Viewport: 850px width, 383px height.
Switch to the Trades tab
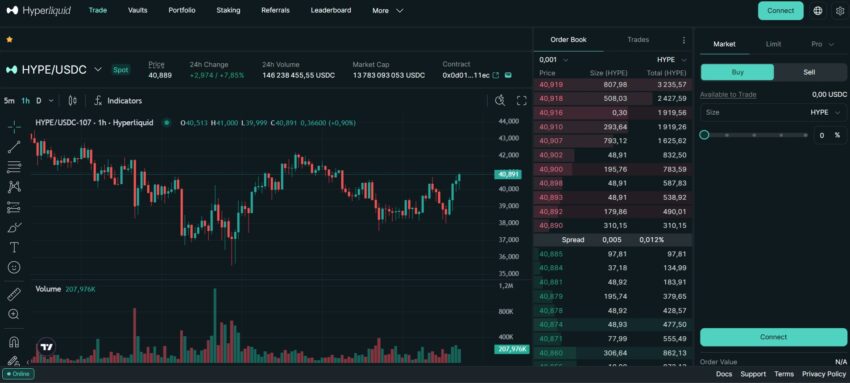638,40
